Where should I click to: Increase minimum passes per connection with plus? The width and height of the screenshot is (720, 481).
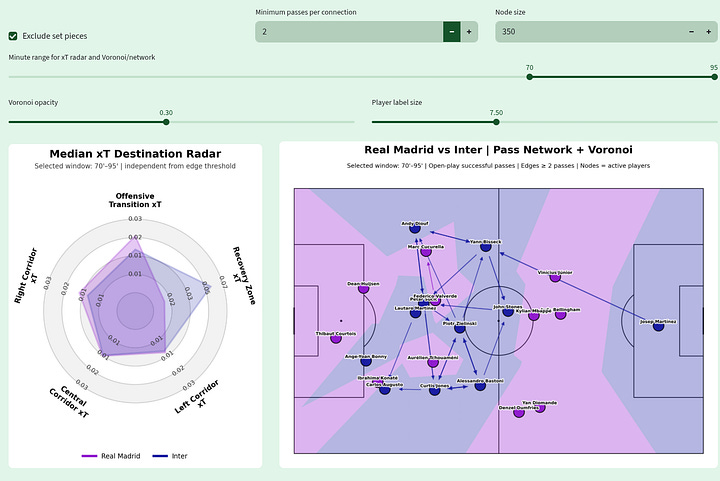click(469, 32)
